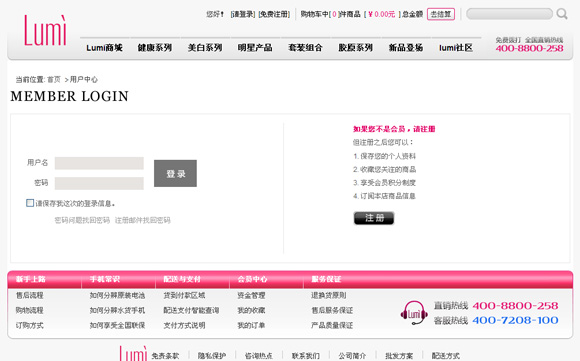The height and width of the screenshot is (361, 580).
Task: Open the 如何分辨水货手机 link
Action: coord(117,310)
